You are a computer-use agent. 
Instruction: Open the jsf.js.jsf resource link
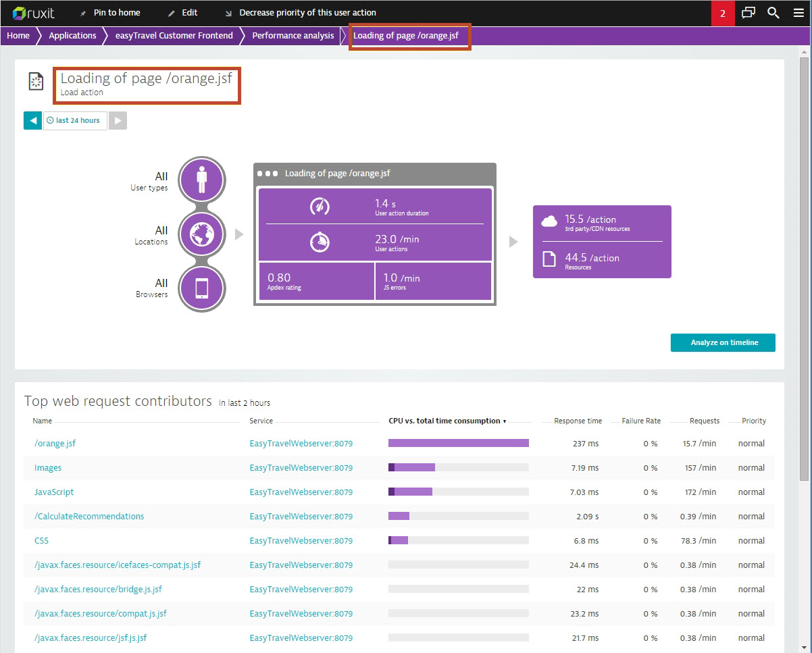pyautogui.click(x=91, y=638)
